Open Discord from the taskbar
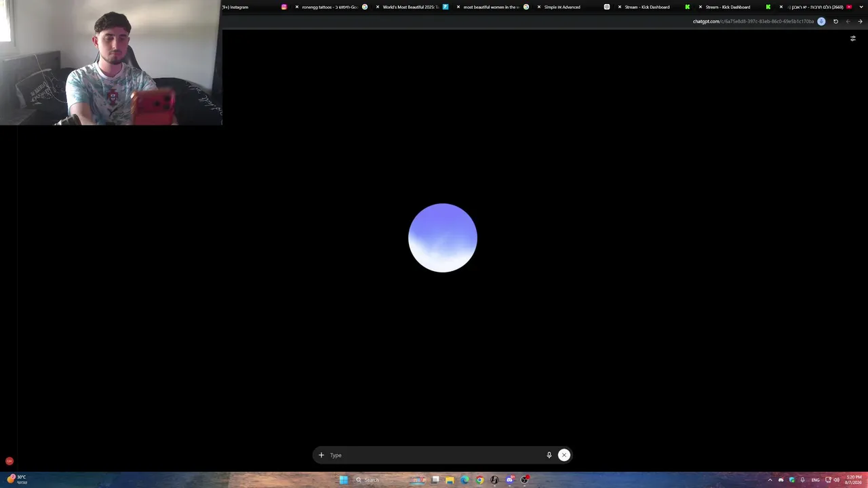Image resolution: width=868 pixels, height=488 pixels. 509,480
